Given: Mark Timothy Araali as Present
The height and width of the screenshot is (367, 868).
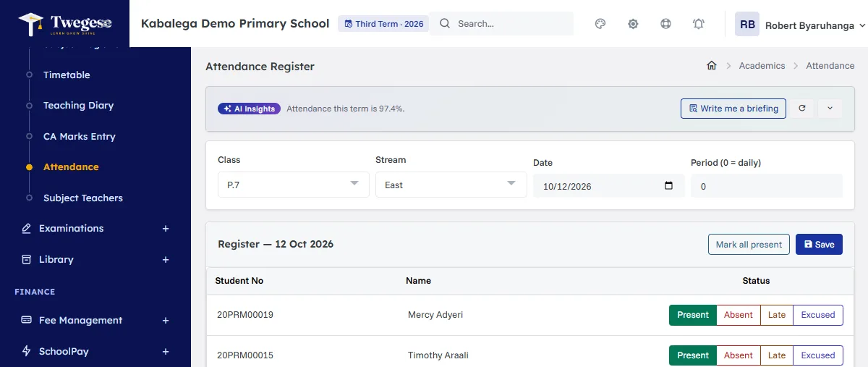Looking at the screenshot, I should (x=693, y=355).
